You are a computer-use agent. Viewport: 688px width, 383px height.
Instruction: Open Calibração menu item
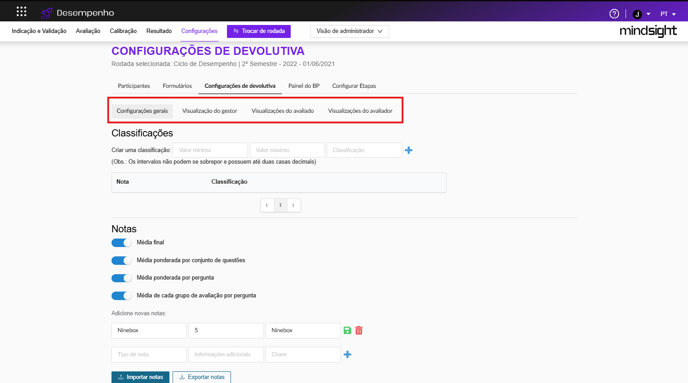click(x=123, y=31)
